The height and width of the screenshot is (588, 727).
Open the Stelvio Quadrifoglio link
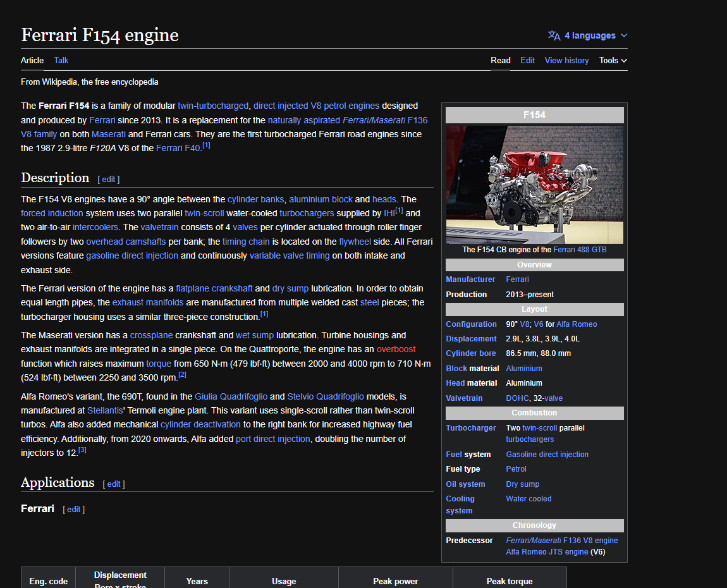(x=326, y=396)
